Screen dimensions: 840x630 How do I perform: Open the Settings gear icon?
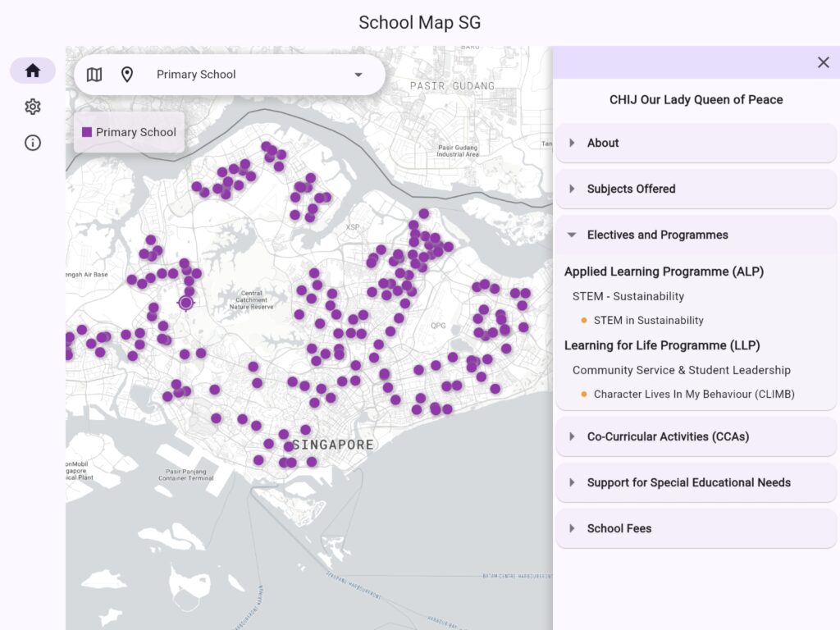coord(33,107)
